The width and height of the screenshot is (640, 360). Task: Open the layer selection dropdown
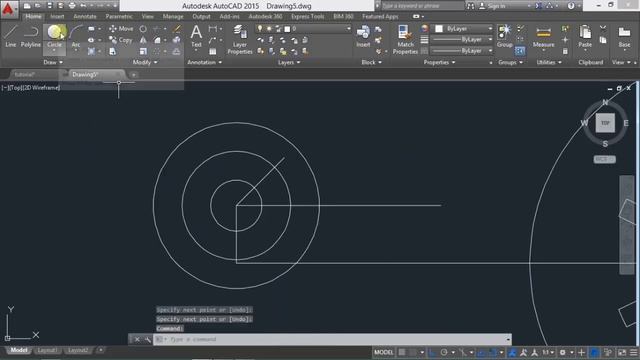(x=304, y=29)
